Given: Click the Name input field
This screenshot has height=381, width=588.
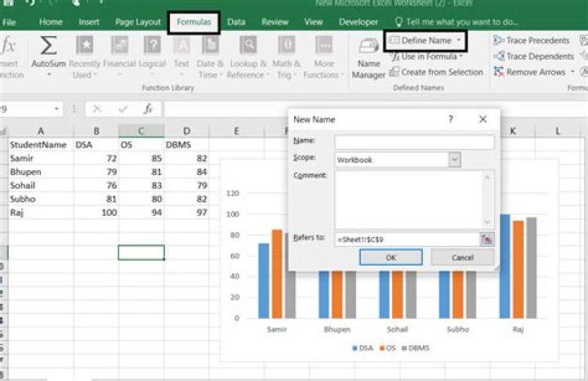Looking at the screenshot, I should [x=414, y=142].
